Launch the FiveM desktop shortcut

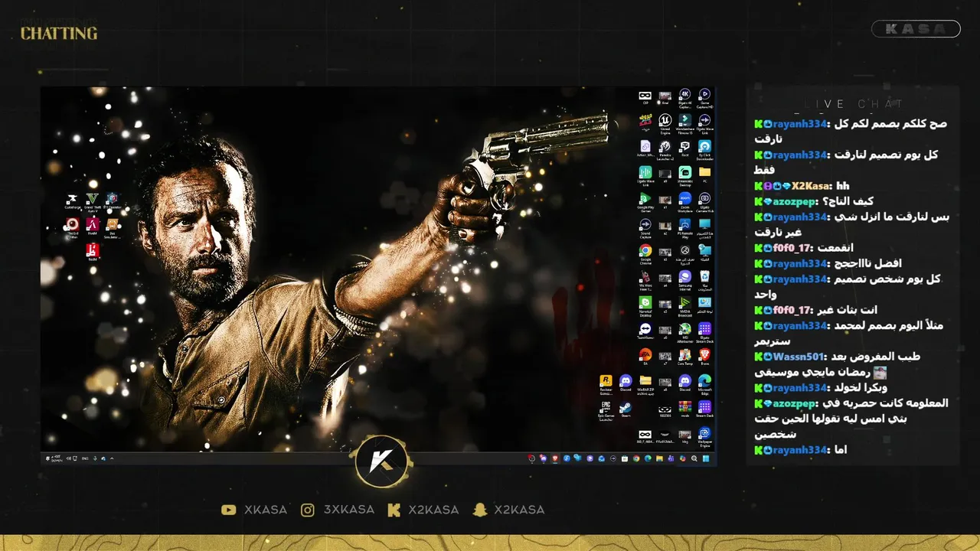[93, 227]
